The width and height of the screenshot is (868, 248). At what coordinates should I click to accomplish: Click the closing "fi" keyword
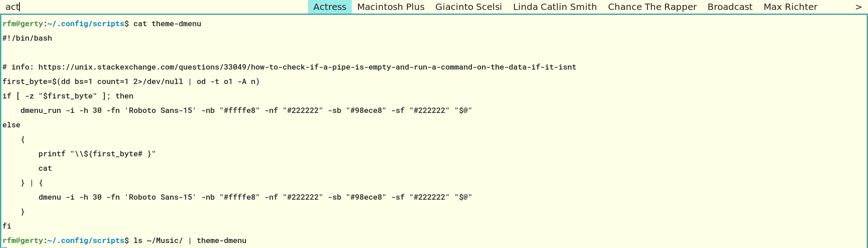(x=7, y=226)
